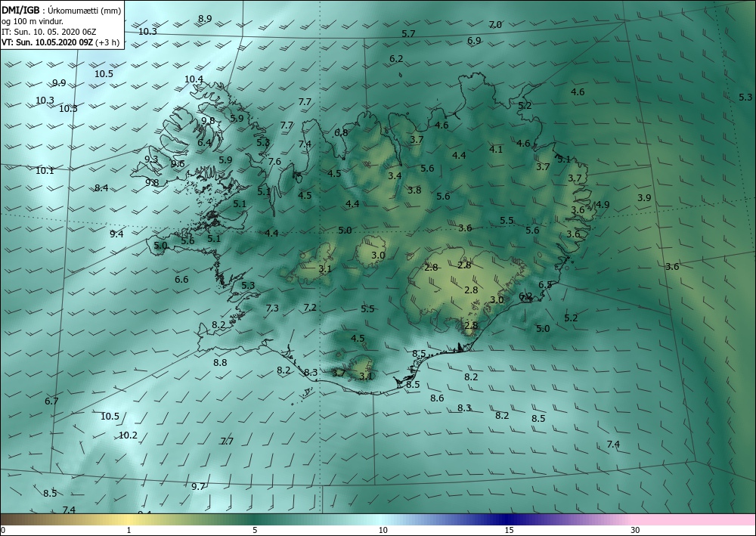The image size is (756, 536).
Task: Click the map value 9.9
Action: [x=59, y=83]
